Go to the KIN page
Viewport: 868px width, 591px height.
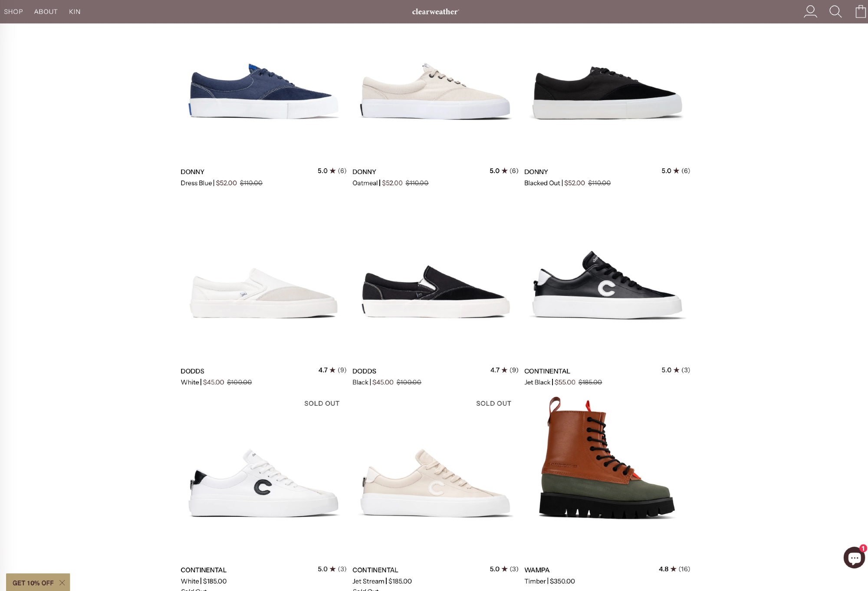click(75, 12)
